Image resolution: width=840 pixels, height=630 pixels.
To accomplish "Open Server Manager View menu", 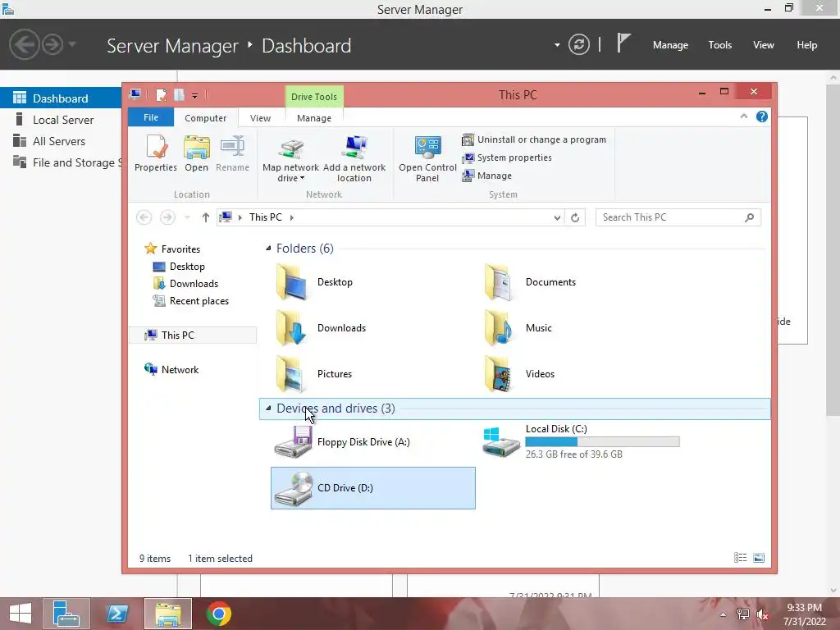I will [764, 45].
